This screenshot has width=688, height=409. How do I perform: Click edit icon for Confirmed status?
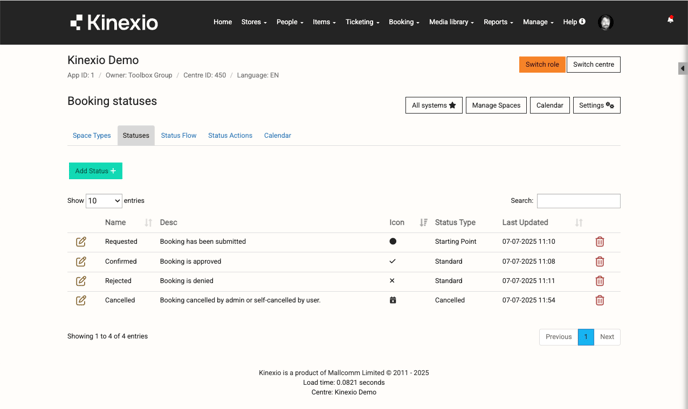click(81, 262)
